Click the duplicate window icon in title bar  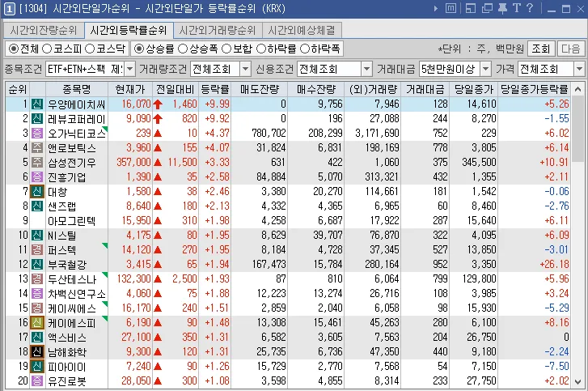point(487,8)
